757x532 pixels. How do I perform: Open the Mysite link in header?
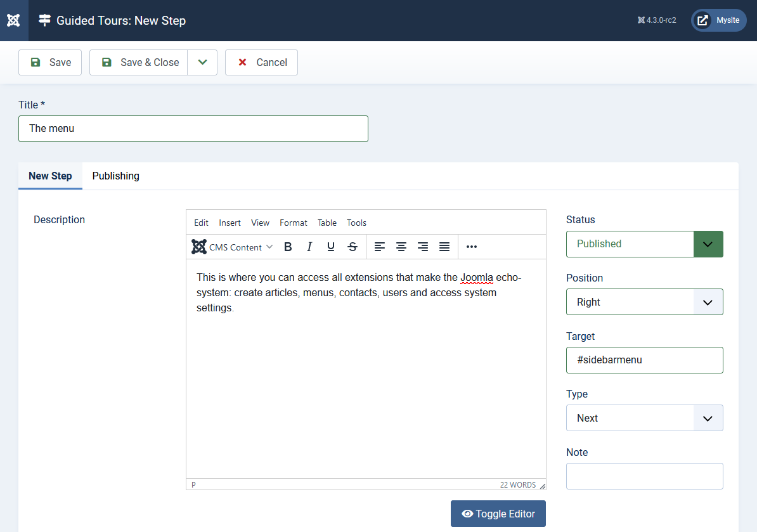tap(718, 20)
